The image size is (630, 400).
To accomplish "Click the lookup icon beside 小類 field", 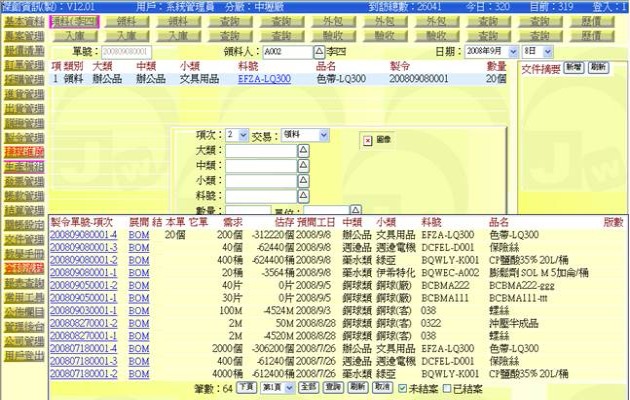I will click(x=304, y=180).
